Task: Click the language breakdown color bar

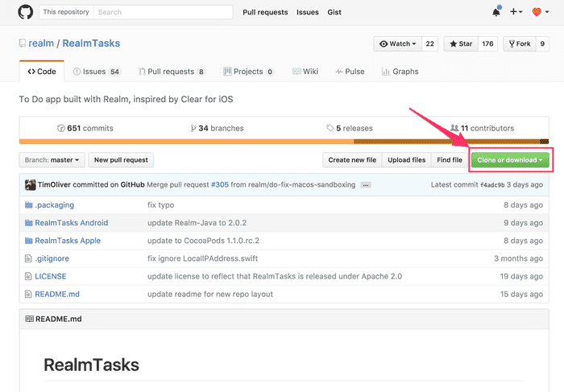Action: point(284,142)
